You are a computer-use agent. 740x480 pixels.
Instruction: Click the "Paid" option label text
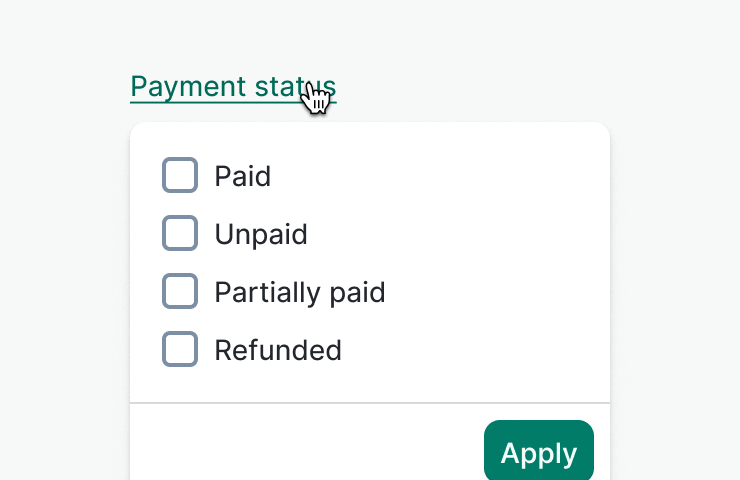point(243,176)
